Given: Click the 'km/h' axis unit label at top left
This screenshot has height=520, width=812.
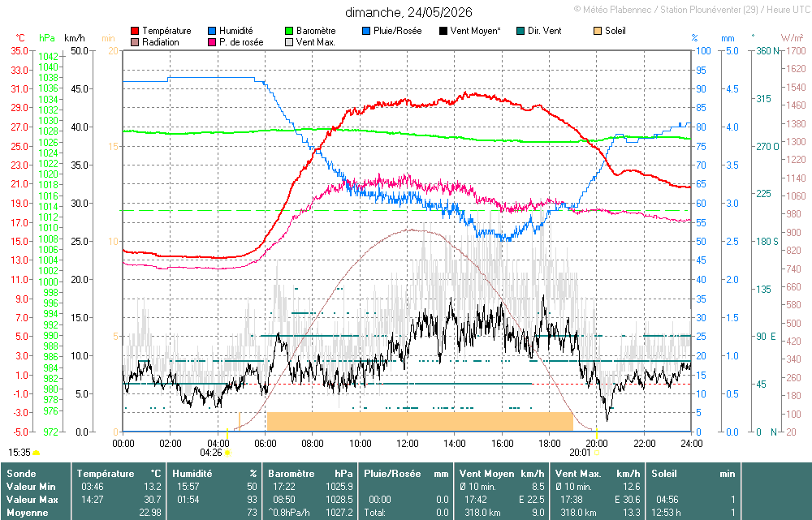Looking at the screenshot, I should click(x=75, y=38).
